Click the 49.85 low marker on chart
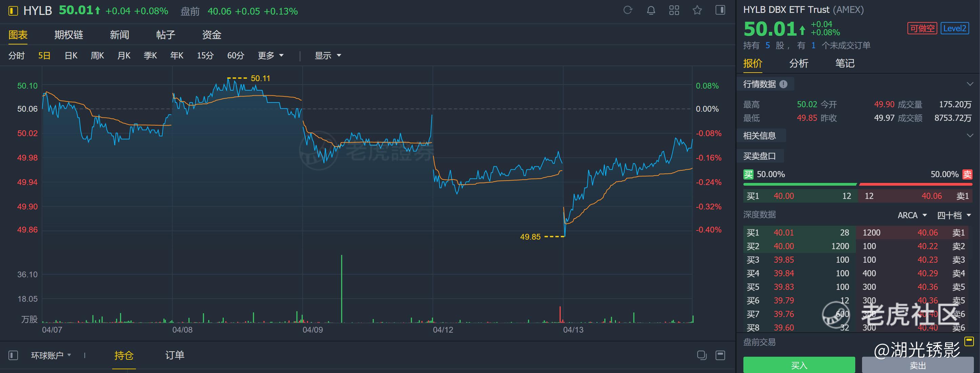The image size is (980, 373). coord(530,237)
